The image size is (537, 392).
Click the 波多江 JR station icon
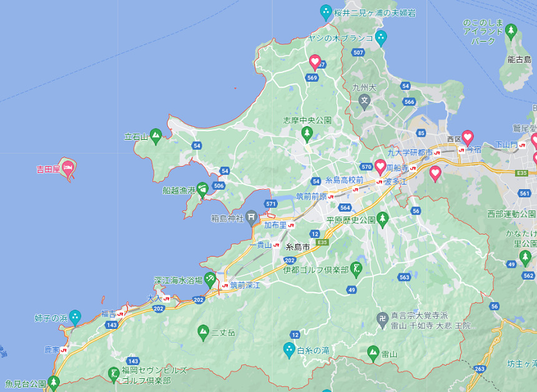click(x=379, y=182)
